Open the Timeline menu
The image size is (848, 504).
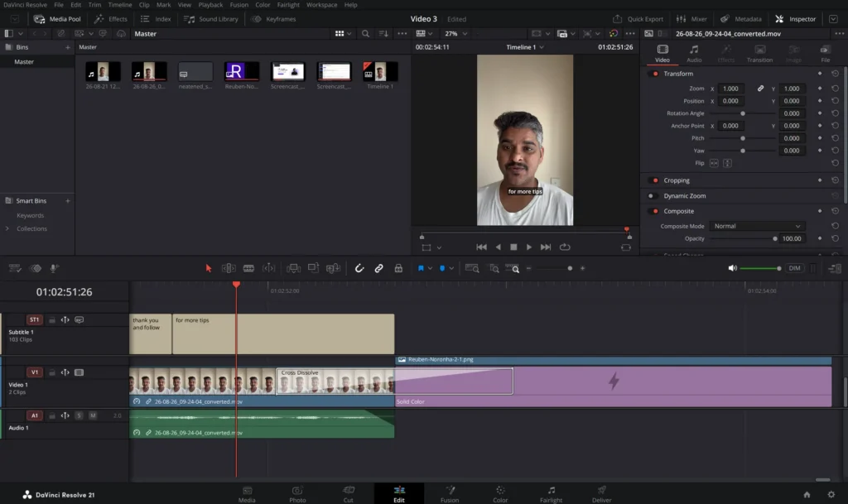coord(119,5)
